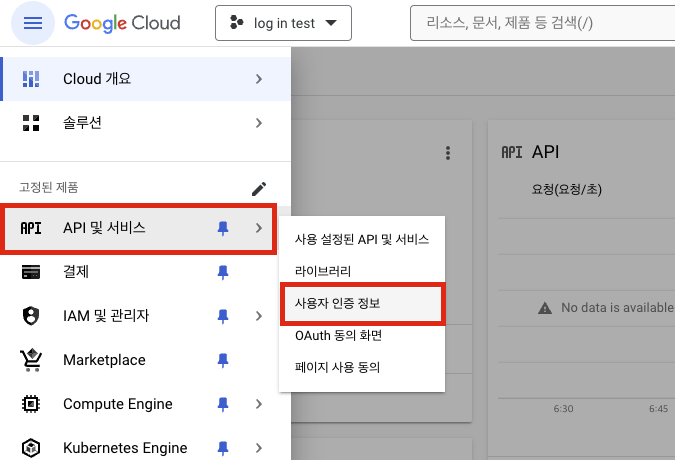Click the API icon in the sidebar
The height and width of the screenshot is (460, 675).
coord(31,228)
